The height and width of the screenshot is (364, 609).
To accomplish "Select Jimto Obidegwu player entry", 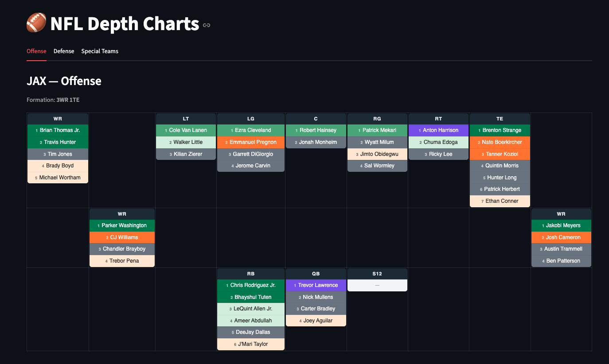I will [377, 154].
